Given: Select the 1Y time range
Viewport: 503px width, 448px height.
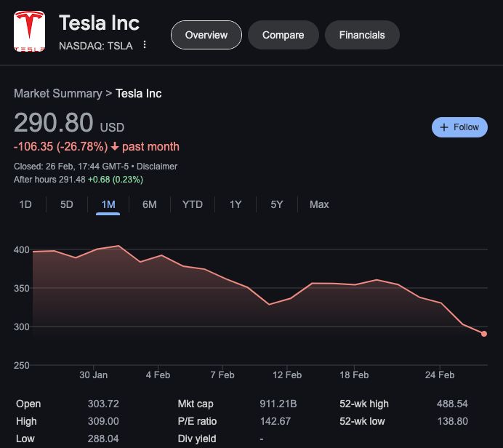Looking at the screenshot, I should click(x=236, y=204).
